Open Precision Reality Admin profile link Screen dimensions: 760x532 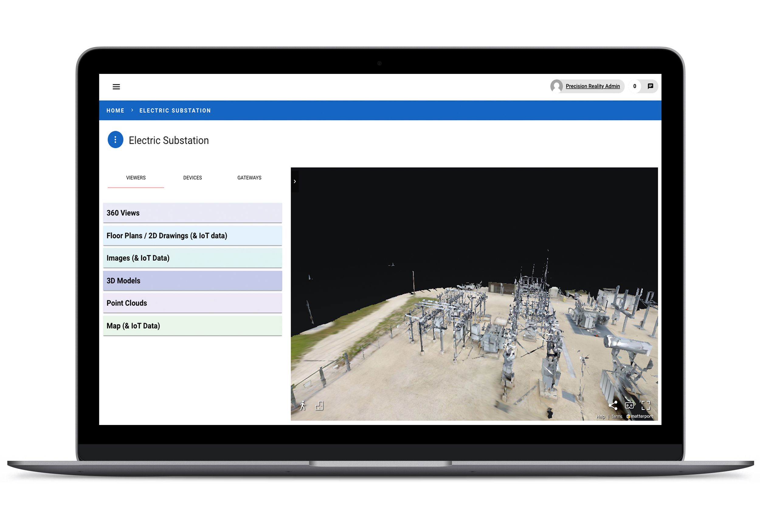click(x=592, y=86)
